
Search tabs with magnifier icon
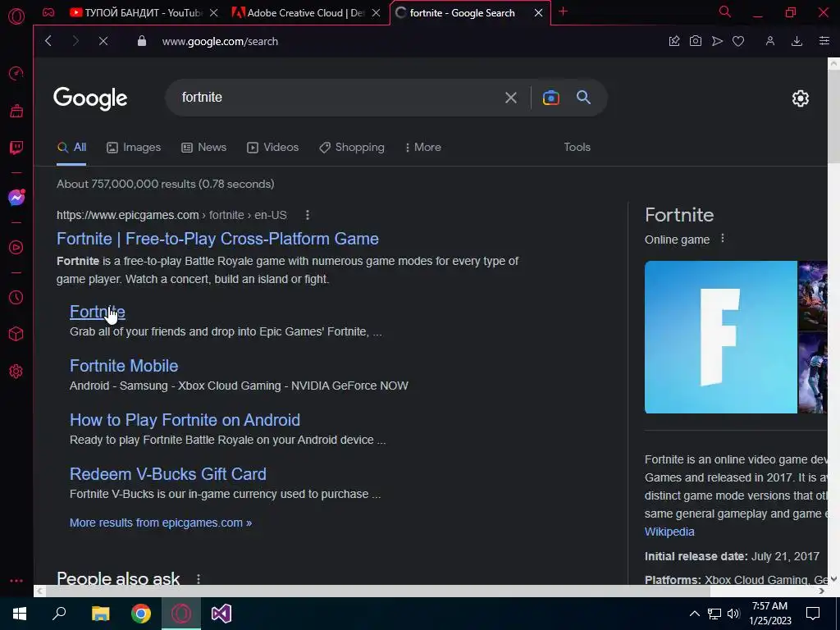tap(724, 11)
